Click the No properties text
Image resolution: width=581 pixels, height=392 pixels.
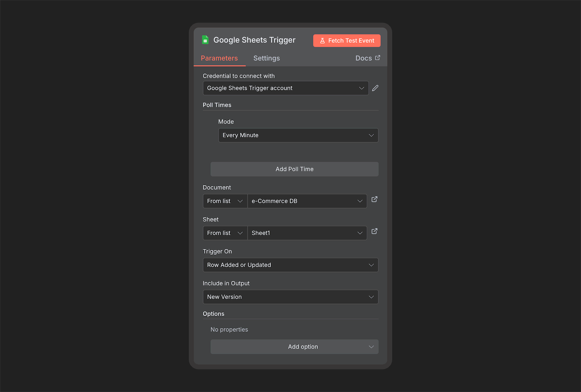(x=229, y=329)
